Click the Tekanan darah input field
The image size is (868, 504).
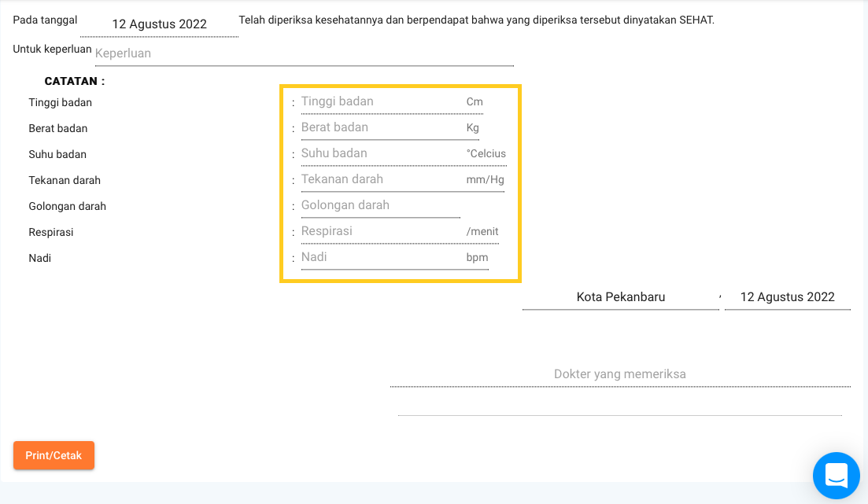pyautogui.click(x=382, y=180)
